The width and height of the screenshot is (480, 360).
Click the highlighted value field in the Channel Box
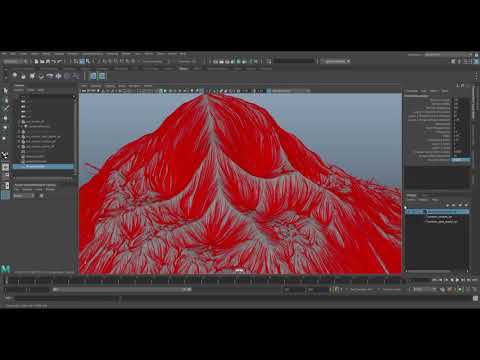(x=461, y=160)
